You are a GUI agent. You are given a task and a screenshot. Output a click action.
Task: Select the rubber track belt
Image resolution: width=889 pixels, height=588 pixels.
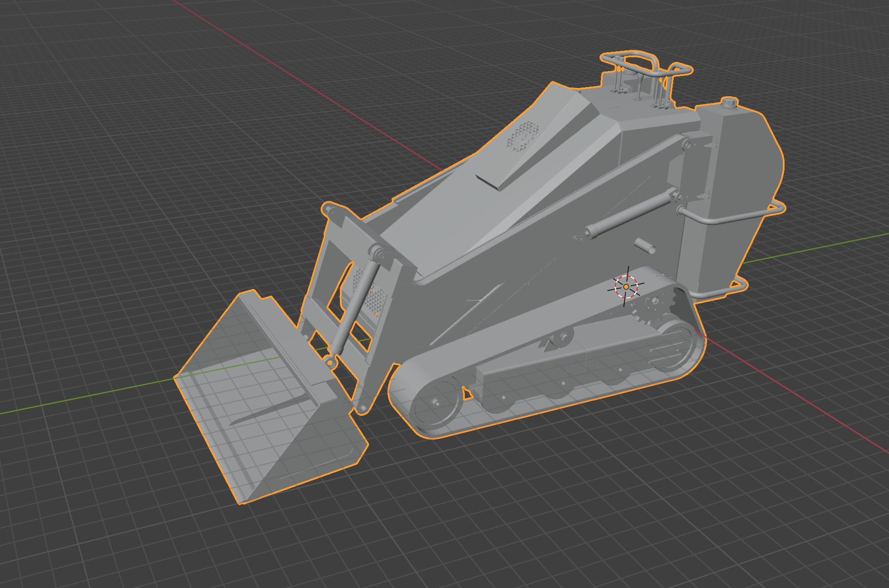coord(547,353)
